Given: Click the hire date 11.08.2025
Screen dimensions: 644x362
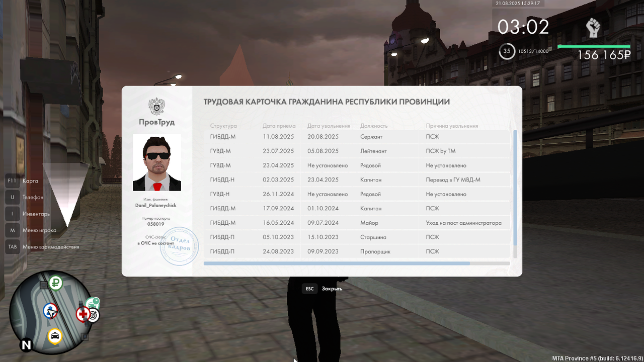Looking at the screenshot, I should 278,137.
